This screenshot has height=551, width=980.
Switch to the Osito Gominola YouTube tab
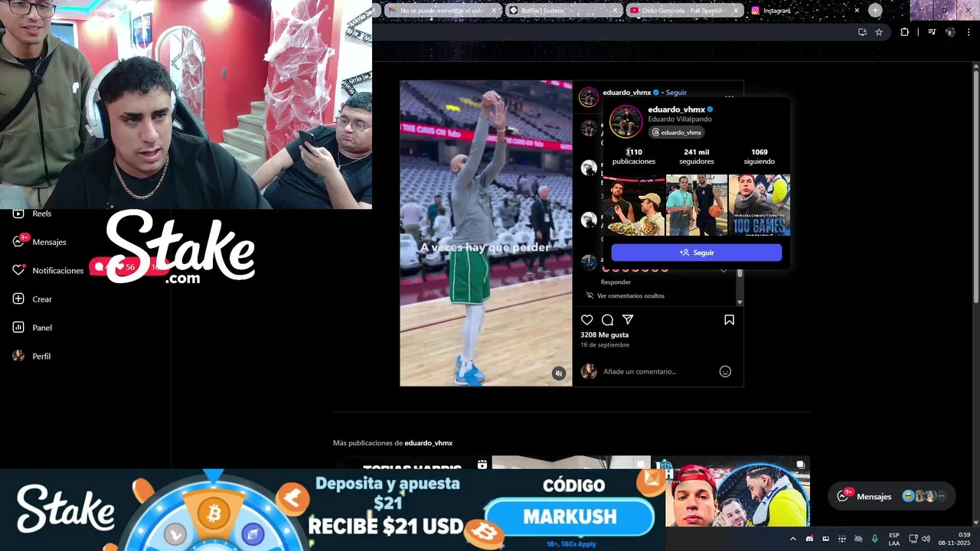[684, 11]
